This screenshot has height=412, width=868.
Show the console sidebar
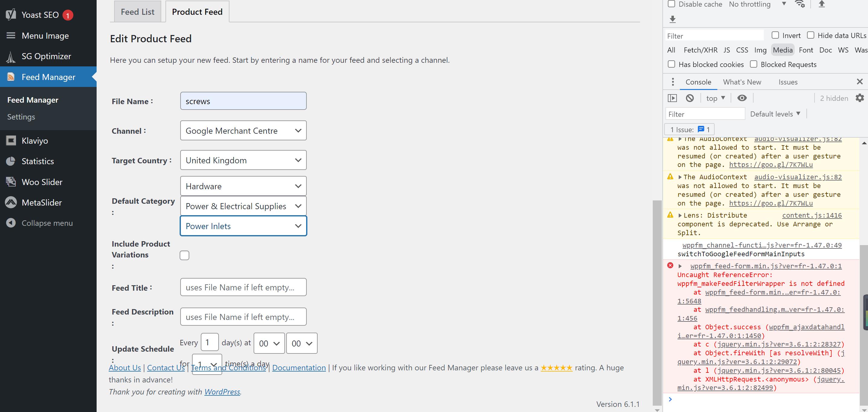672,98
